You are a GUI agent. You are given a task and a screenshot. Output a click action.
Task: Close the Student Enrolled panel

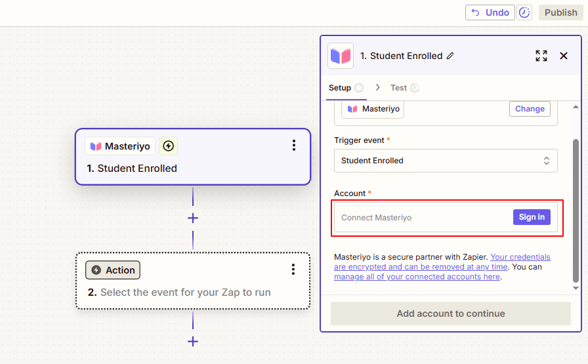coord(564,56)
